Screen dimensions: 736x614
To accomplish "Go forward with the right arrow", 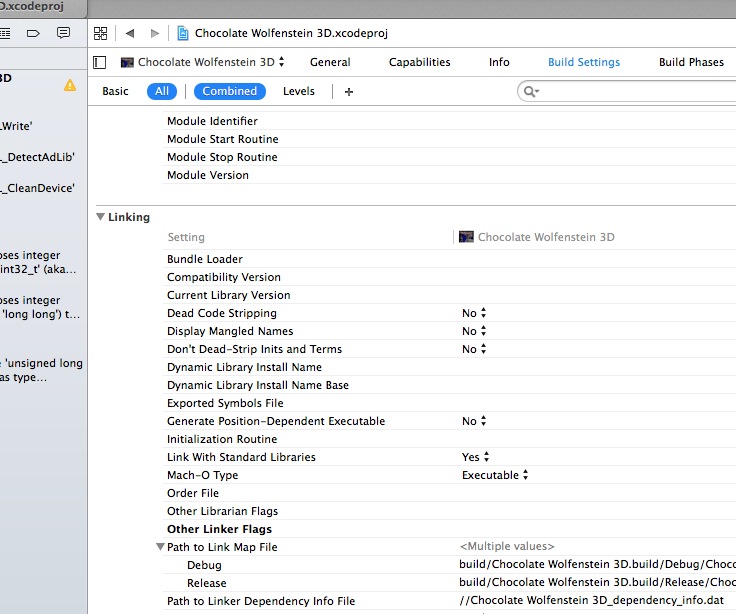I will [x=154, y=33].
